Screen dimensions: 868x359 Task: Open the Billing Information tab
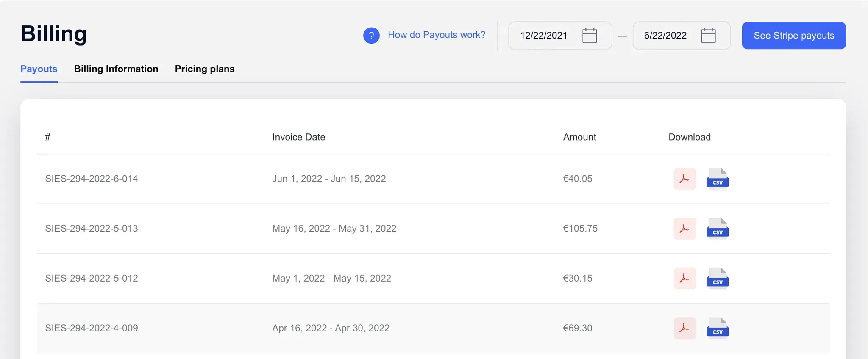click(x=116, y=69)
